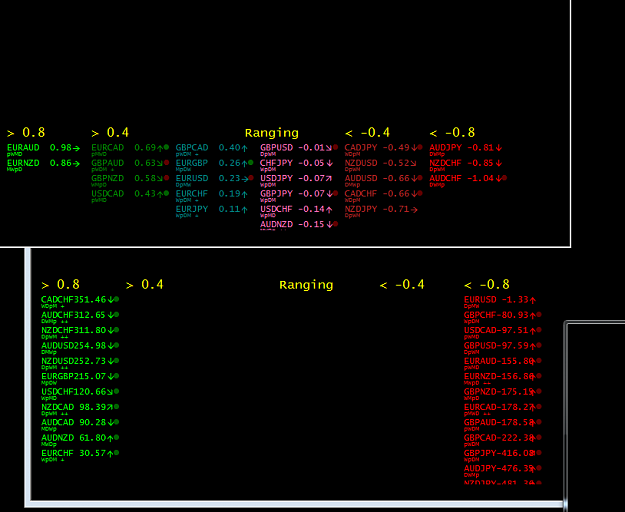Open the USDJPY -0.07 pair
Image resolution: width=625 pixels, height=512 pixels.
pyautogui.click(x=296, y=179)
